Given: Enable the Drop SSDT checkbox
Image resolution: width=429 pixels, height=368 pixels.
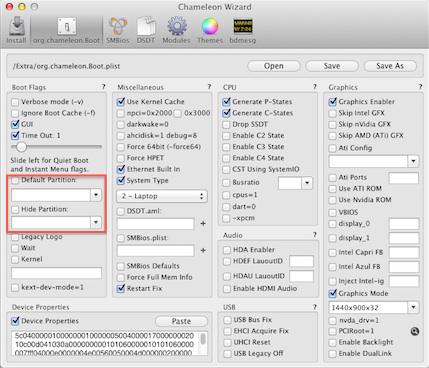Looking at the screenshot, I should pyautogui.click(x=226, y=124).
